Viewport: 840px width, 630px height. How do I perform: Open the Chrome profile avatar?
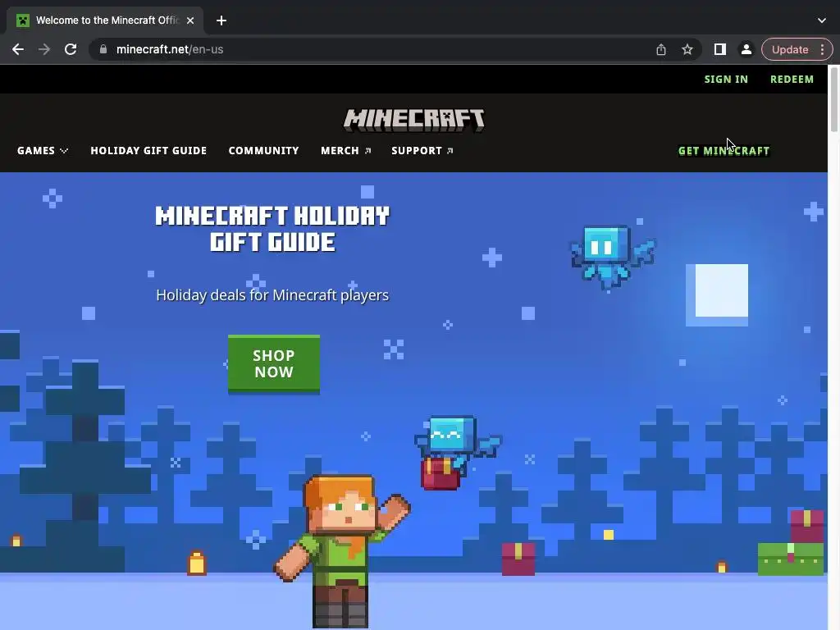[x=746, y=49]
